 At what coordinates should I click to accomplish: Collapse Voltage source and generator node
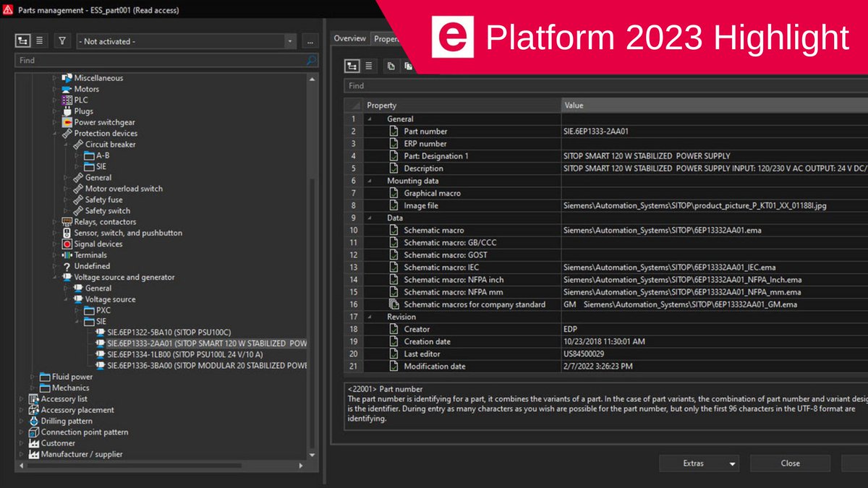click(55, 277)
